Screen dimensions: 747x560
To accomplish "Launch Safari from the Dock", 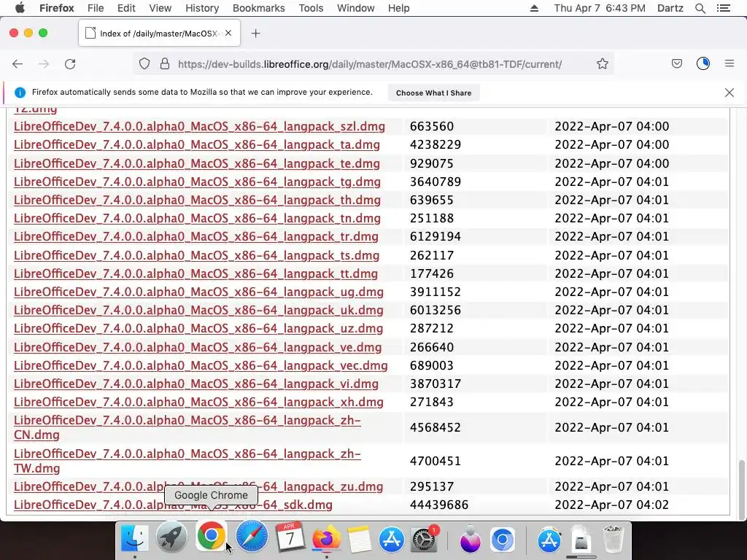I will pos(252,537).
